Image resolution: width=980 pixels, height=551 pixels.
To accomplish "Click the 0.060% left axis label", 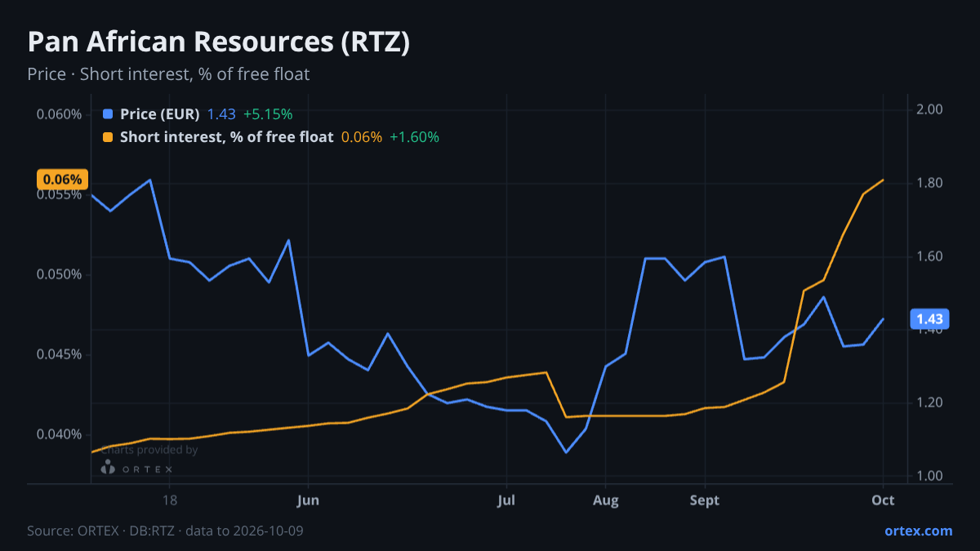I will pyautogui.click(x=59, y=114).
